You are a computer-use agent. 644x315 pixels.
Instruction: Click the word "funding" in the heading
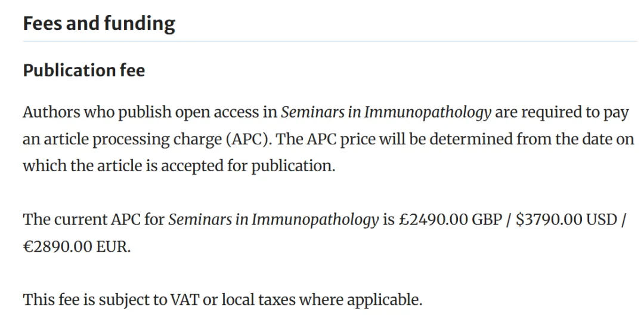(x=139, y=24)
